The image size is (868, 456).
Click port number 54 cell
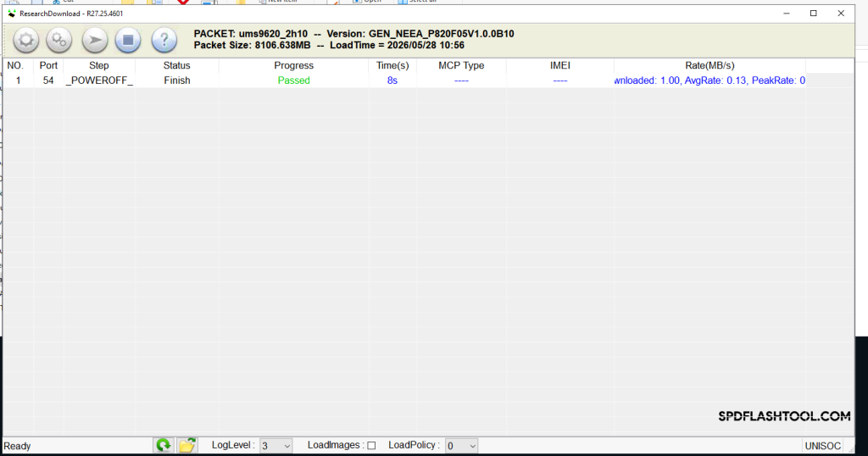pos(48,81)
